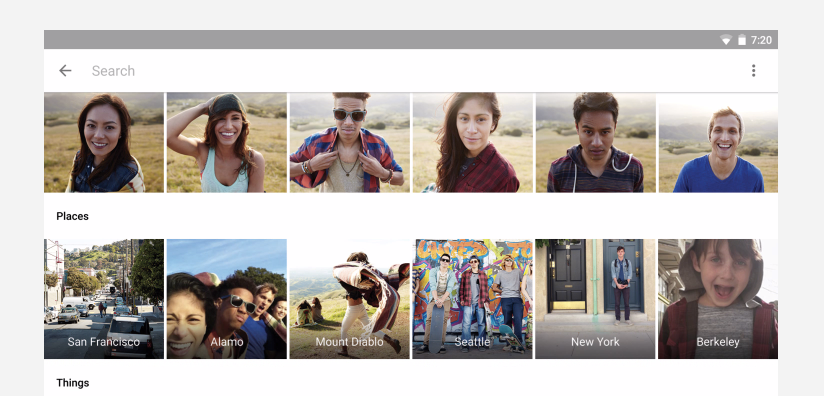Click the Places section heading
This screenshot has width=824, height=412.
point(73,216)
